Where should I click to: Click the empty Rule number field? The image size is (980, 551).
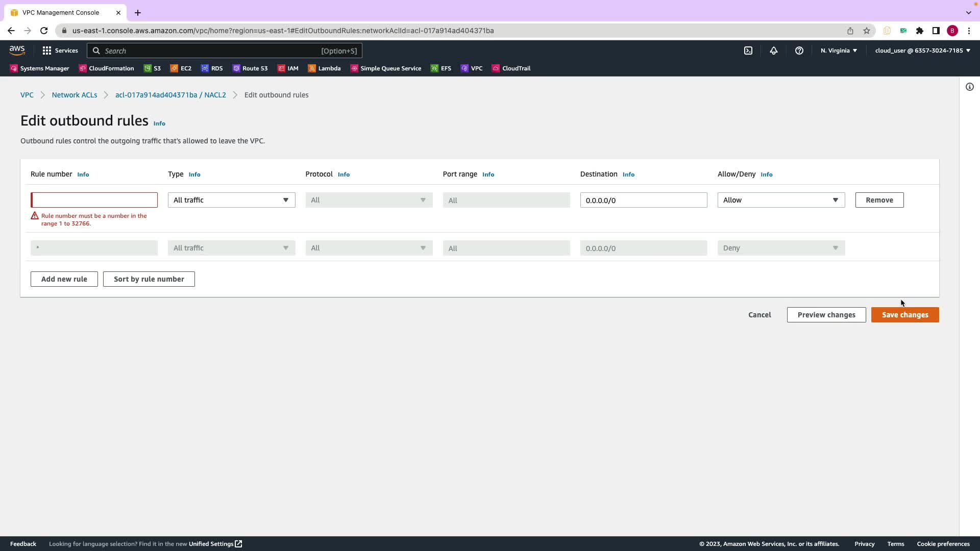pyautogui.click(x=94, y=200)
